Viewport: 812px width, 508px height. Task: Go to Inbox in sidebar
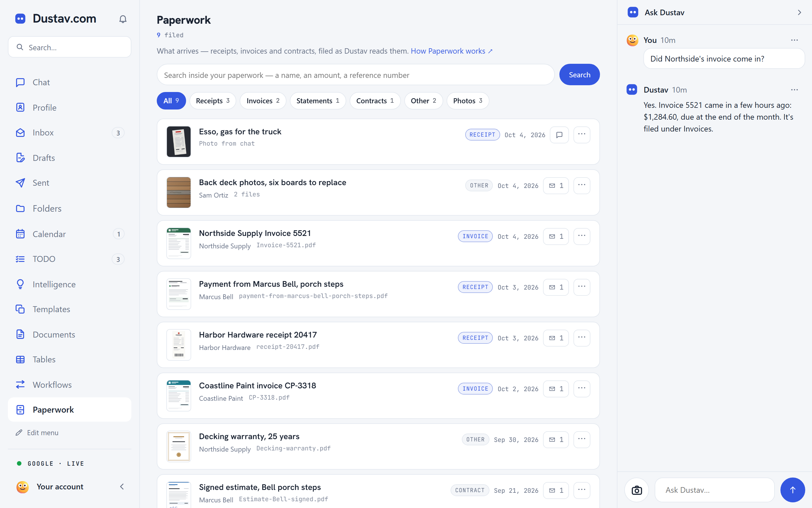tap(69, 133)
